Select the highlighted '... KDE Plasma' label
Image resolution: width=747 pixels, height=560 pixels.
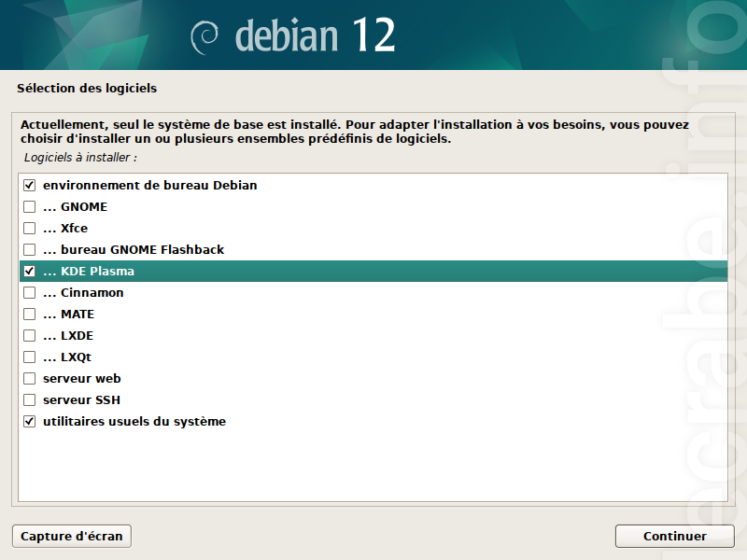click(89, 271)
